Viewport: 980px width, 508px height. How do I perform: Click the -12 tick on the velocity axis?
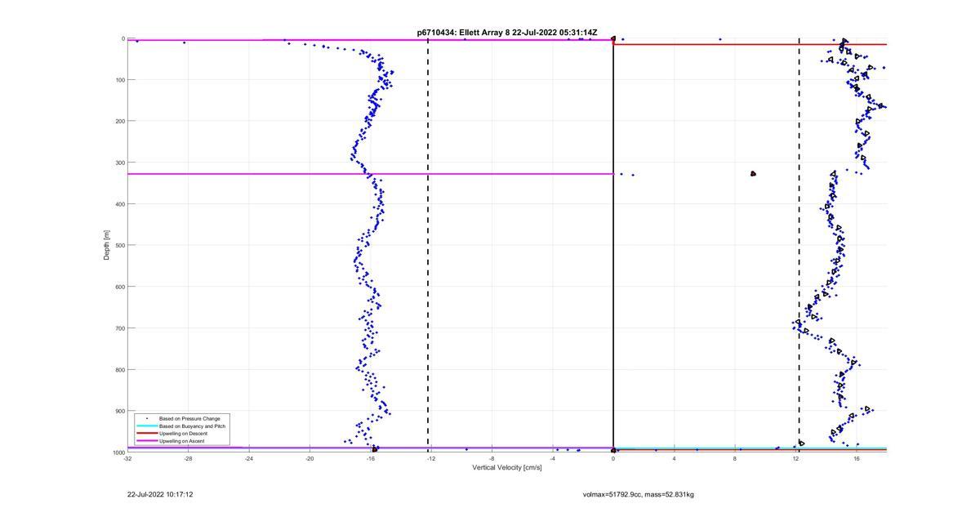[x=431, y=459]
